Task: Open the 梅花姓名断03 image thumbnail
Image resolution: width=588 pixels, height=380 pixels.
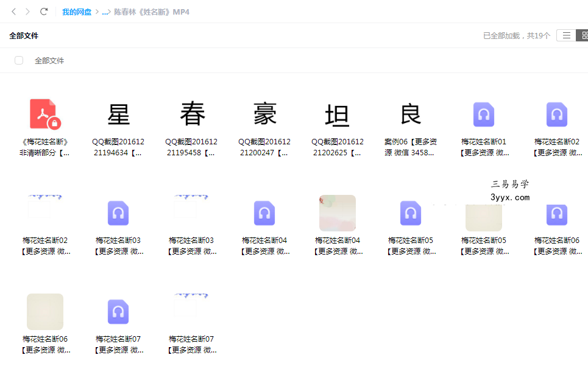Action: [x=191, y=213]
